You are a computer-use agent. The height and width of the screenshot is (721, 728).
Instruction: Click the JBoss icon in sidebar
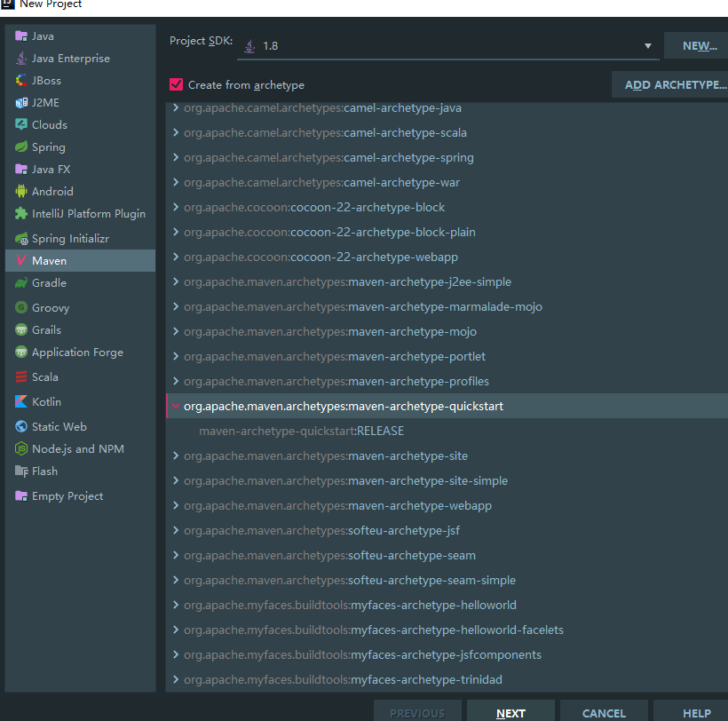coord(21,80)
